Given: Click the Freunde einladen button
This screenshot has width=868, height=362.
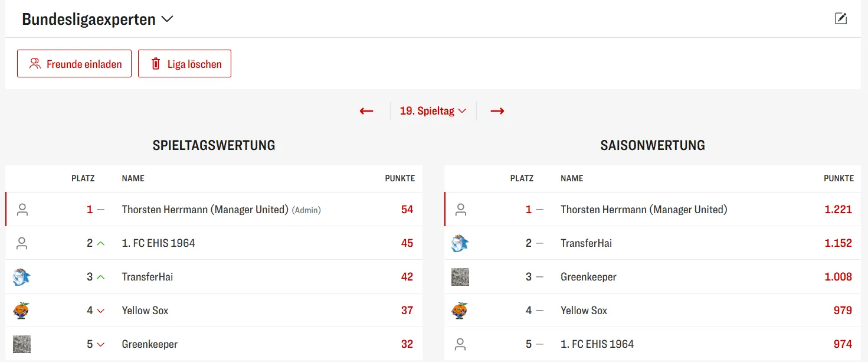Looking at the screenshot, I should [x=74, y=64].
